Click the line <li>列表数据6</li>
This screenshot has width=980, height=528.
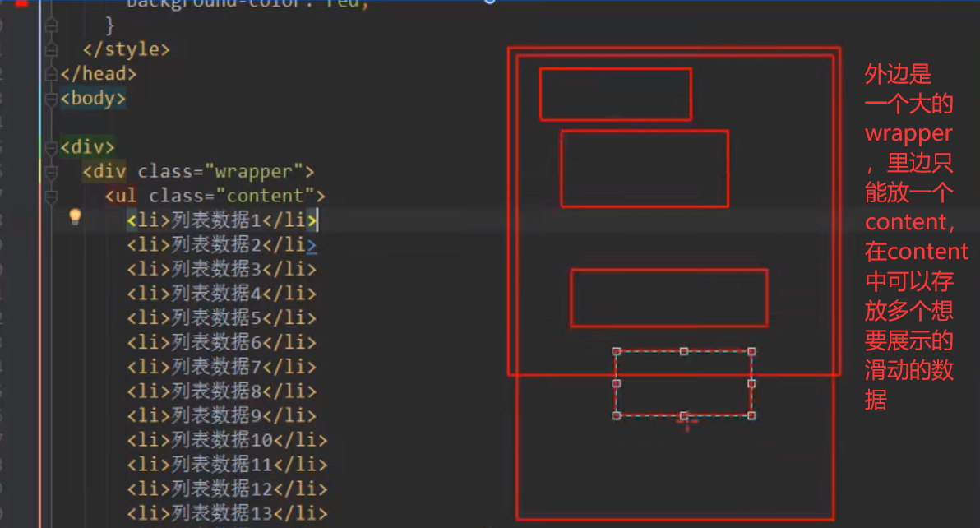(222, 342)
